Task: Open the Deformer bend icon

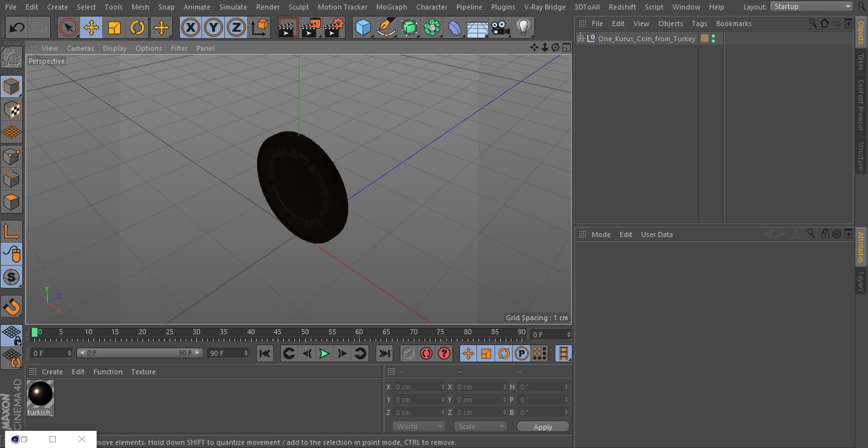Action: coord(455,28)
